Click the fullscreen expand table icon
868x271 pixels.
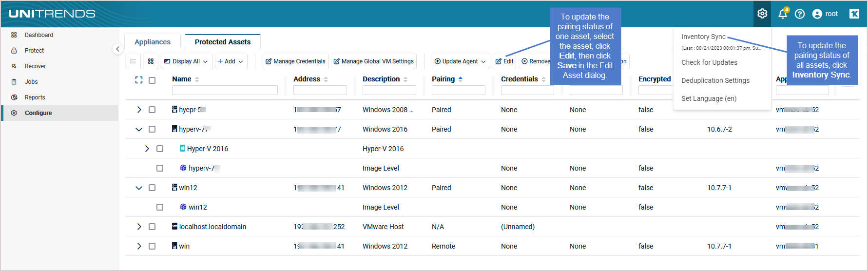click(x=139, y=80)
